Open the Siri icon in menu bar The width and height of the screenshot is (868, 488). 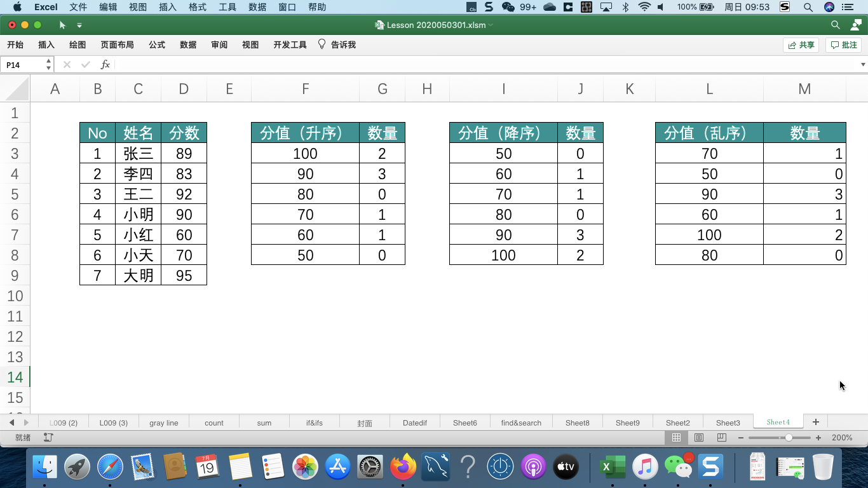pos(829,7)
